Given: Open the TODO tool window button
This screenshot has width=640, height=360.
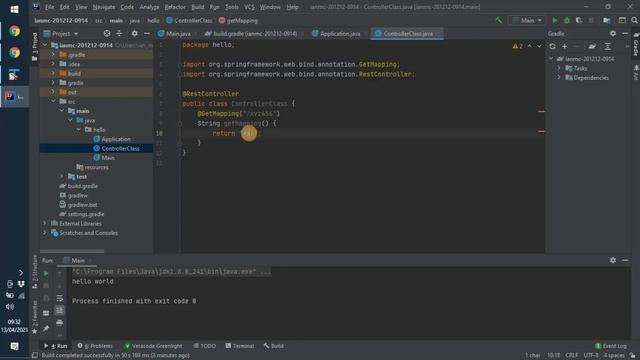Looking at the screenshot, I should (x=204, y=346).
